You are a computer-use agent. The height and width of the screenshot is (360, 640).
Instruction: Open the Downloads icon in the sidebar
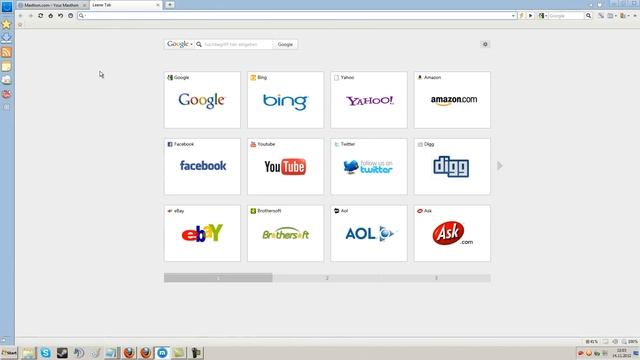pyautogui.click(x=7, y=38)
